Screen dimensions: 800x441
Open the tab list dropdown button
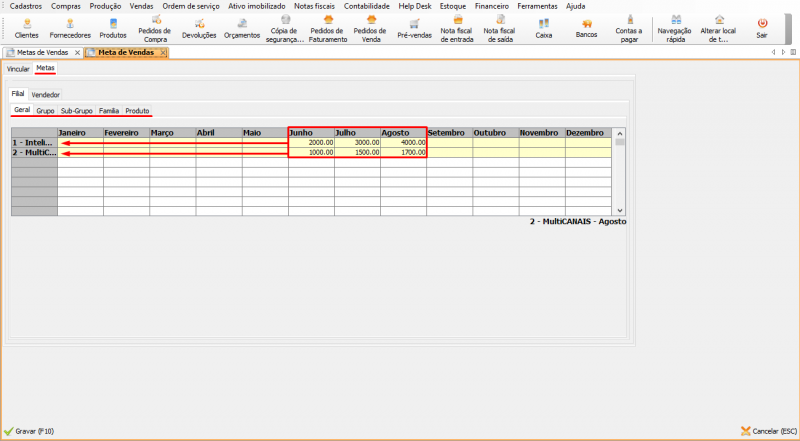[x=792, y=52]
